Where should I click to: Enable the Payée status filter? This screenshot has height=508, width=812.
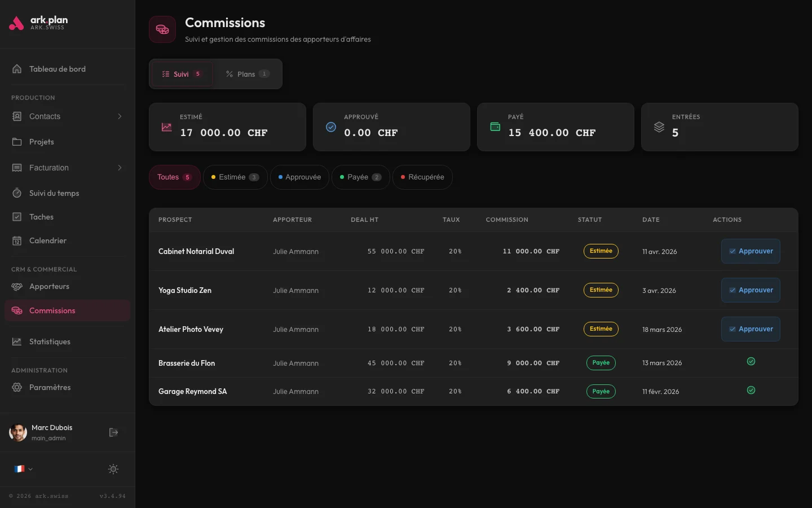[360, 177]
